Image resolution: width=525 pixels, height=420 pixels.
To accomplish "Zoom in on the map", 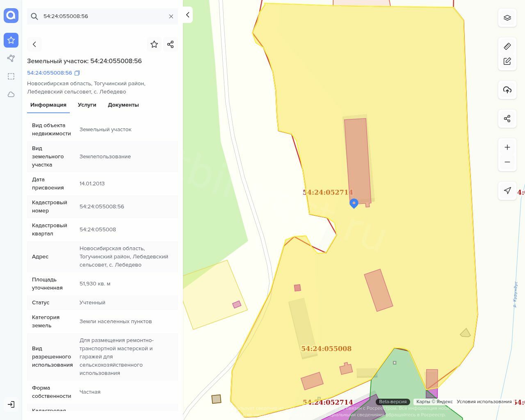I will 507,147.
